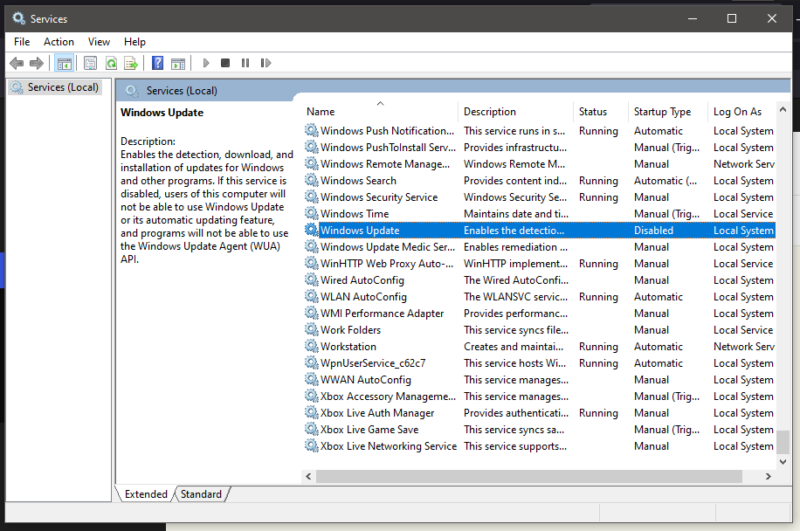
Task: Click the horizontal scrollbar right arrow
Action: [x=768, y=476]
